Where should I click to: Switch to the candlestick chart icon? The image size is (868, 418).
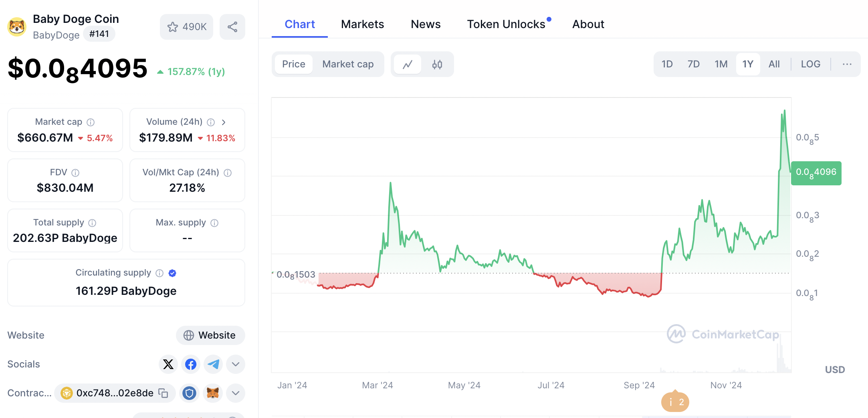pos(437,64)
